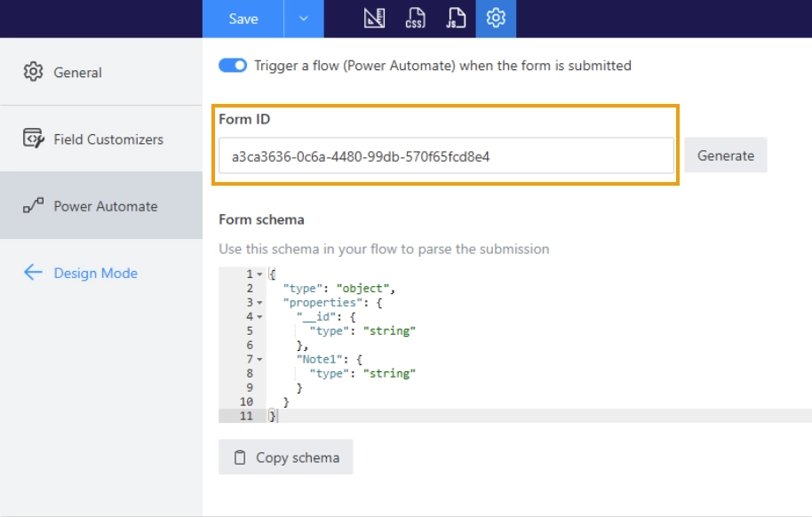Open the CSS editor
The width and height of the screenshot is (812, 517).
pyautogui.click(x=415, y=19)
